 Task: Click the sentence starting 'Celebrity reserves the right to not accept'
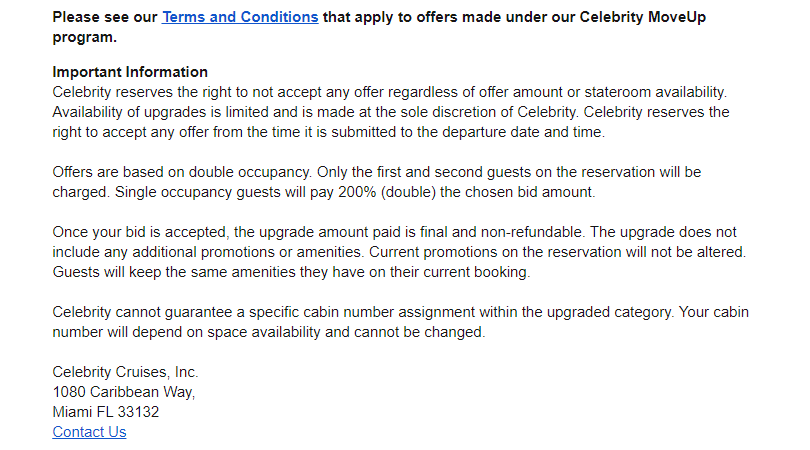(x=390, y=92)
